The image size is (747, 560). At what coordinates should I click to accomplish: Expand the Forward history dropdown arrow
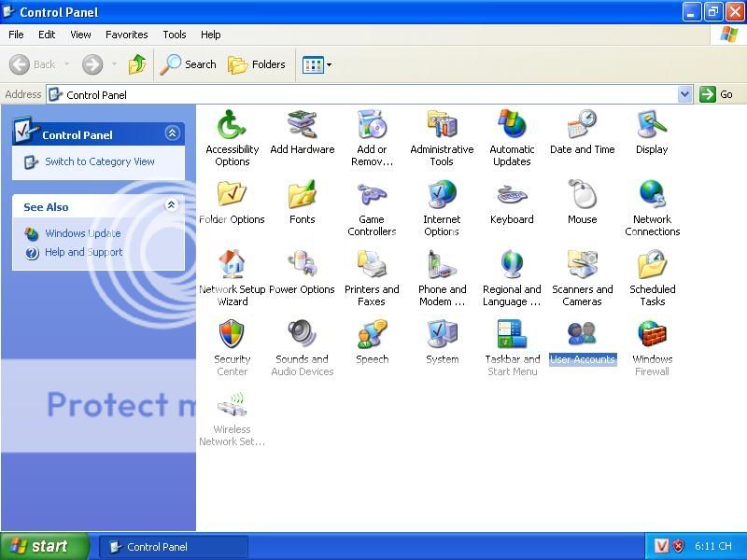[x=114, y=64]
